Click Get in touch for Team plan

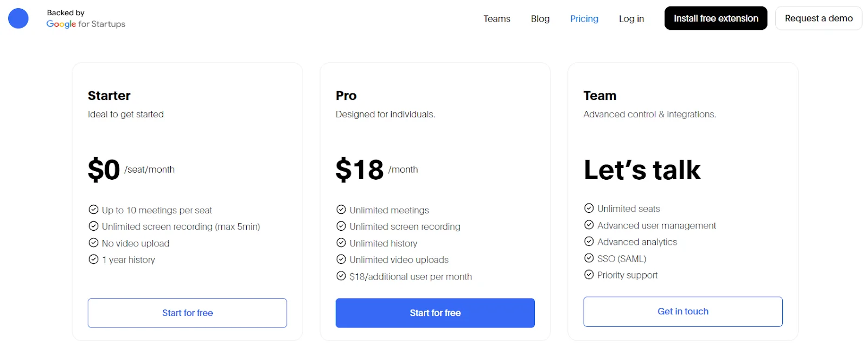point(683,312)
